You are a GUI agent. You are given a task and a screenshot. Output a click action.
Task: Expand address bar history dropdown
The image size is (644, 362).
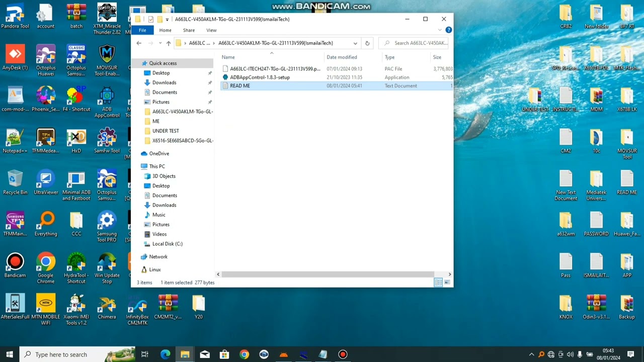[355, 43]
